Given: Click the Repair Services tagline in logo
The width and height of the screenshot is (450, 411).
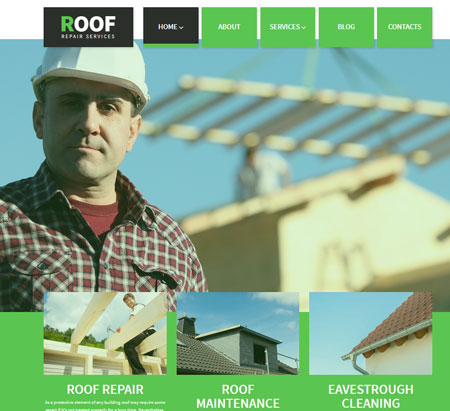Looking at the screenshot, I should [88, 36].
